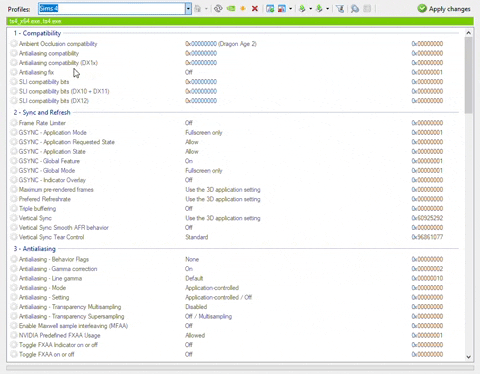The image size is (480, 374).
Task: Click state icon beside Triple buffering
Action: 14,208
